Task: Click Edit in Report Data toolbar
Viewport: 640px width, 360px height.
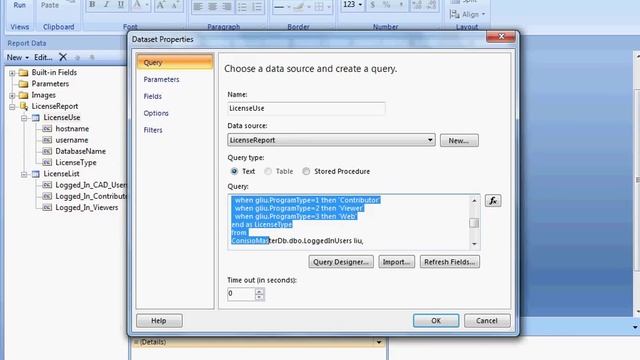Action: pyautogui.click(x=43, y=58)
